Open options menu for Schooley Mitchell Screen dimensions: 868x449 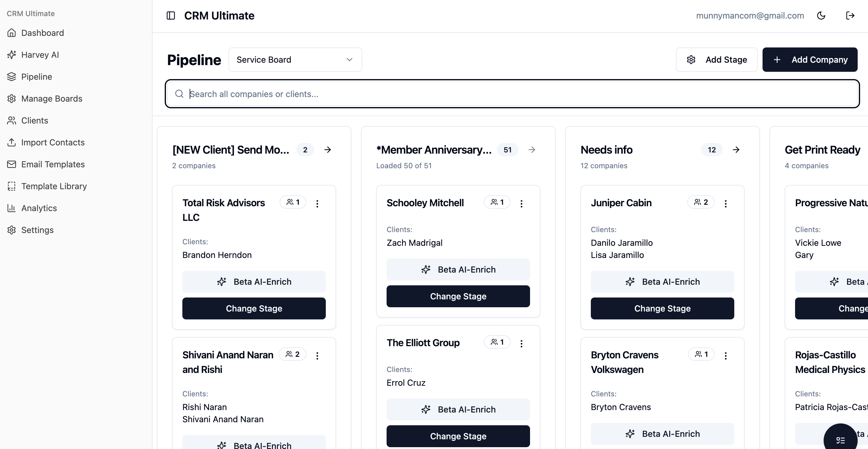521,203
